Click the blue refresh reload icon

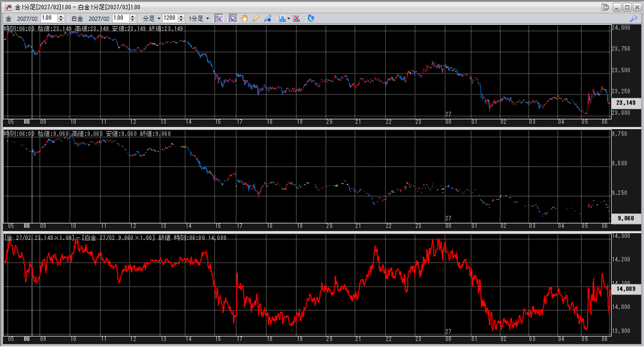click(311, 18)
